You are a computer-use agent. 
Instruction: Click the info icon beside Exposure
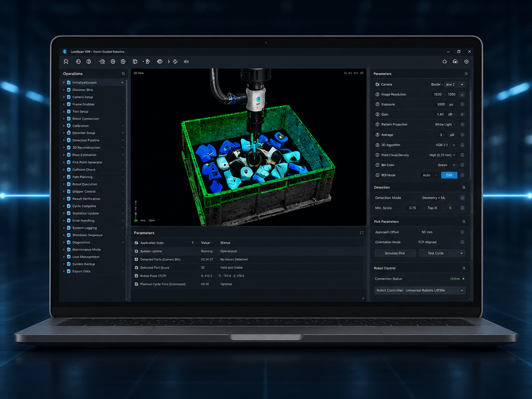[x=462, y=104]
